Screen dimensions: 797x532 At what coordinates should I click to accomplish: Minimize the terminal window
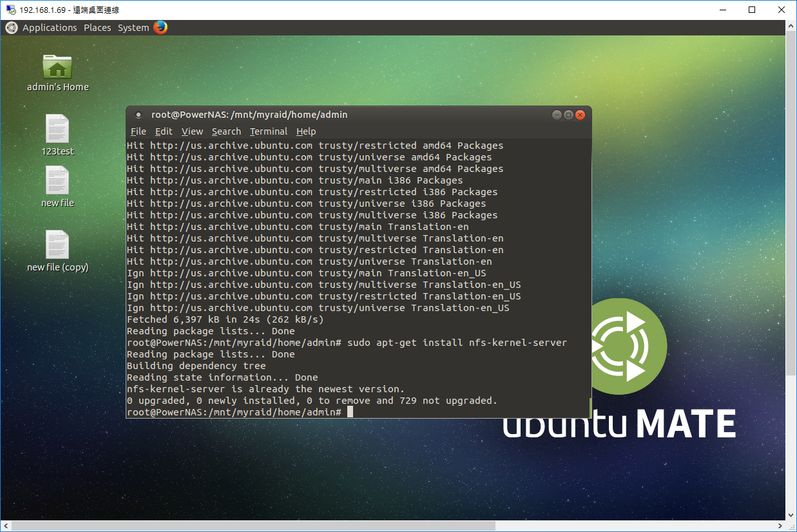click(557, 115)
